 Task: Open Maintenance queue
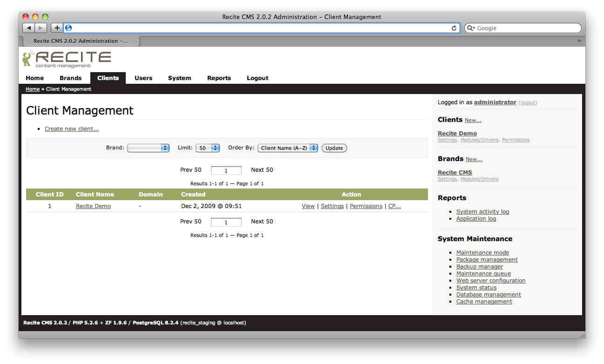(483, 274)
